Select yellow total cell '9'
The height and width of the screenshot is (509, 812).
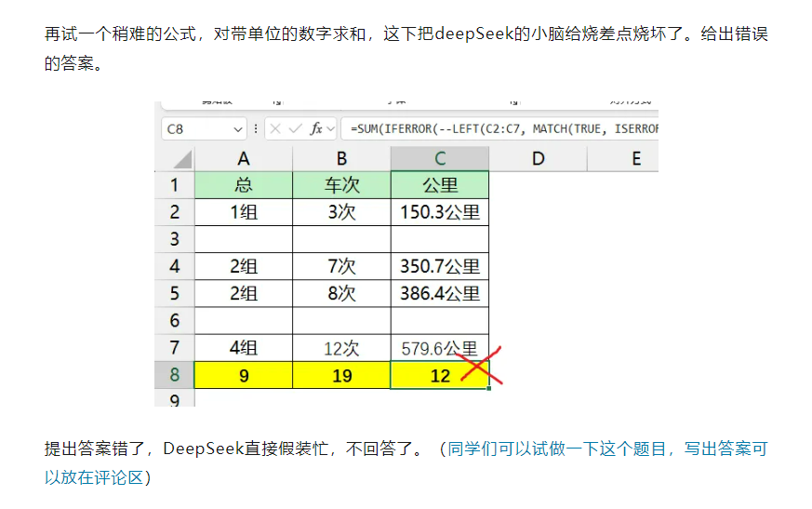[x=244, y=375]
